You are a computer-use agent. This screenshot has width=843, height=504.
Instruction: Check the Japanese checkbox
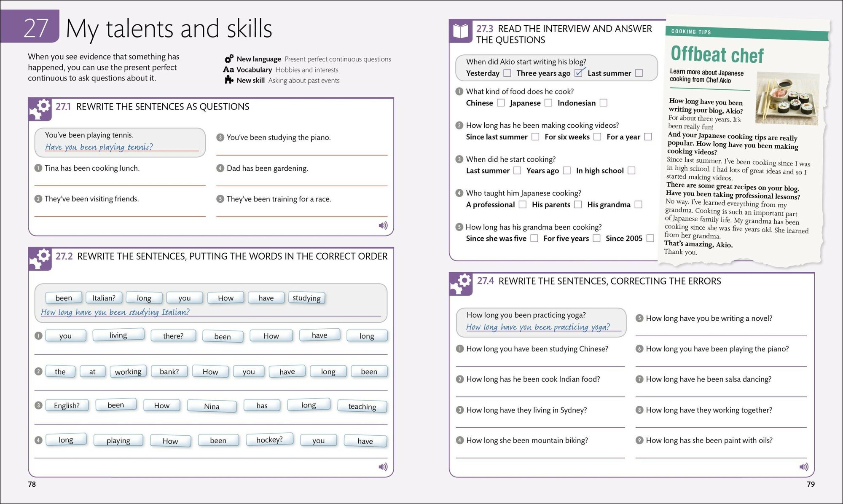pyautogui.click(x=548, y=103)
